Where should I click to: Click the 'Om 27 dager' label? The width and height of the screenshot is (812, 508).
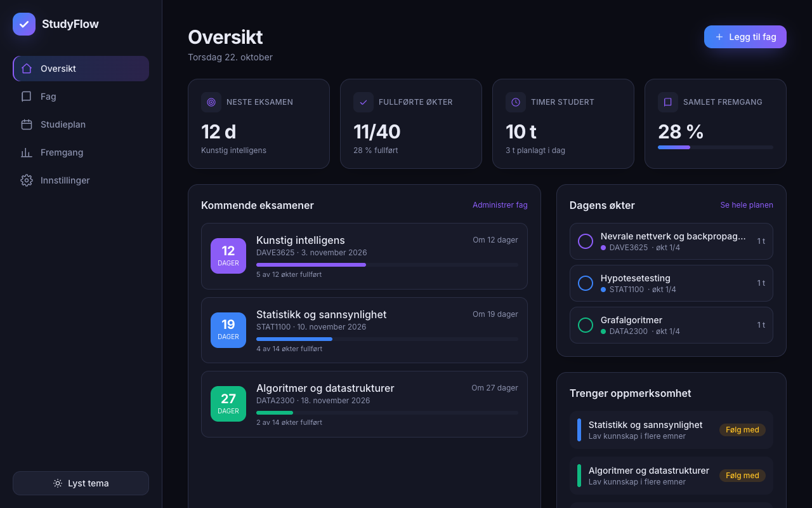[x=495, y=388]
